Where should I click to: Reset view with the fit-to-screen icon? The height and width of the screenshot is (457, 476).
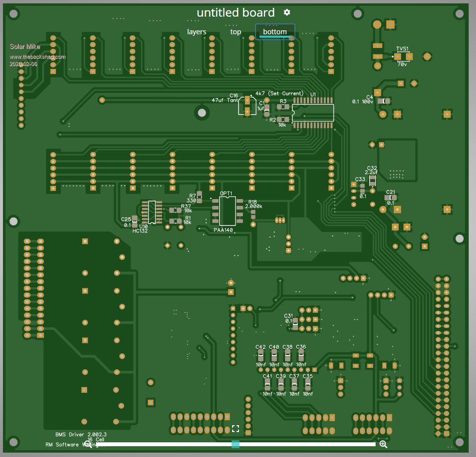click(x=236, y=429)
